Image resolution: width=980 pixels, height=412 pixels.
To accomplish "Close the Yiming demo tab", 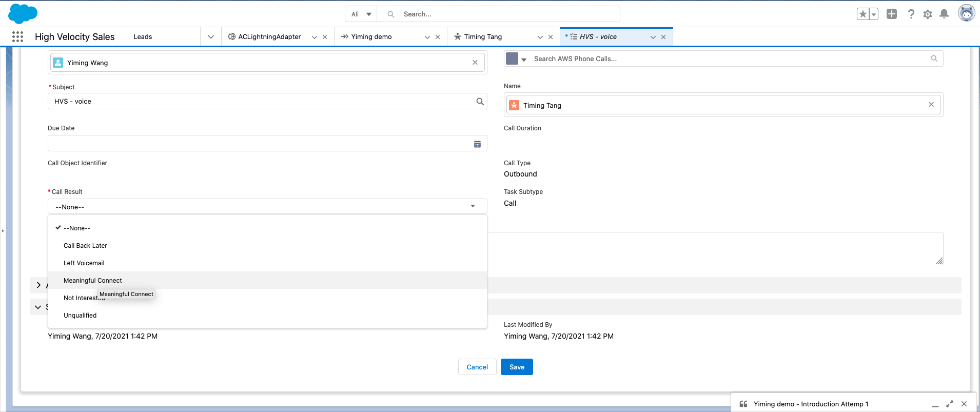I will tap(438, 37).
